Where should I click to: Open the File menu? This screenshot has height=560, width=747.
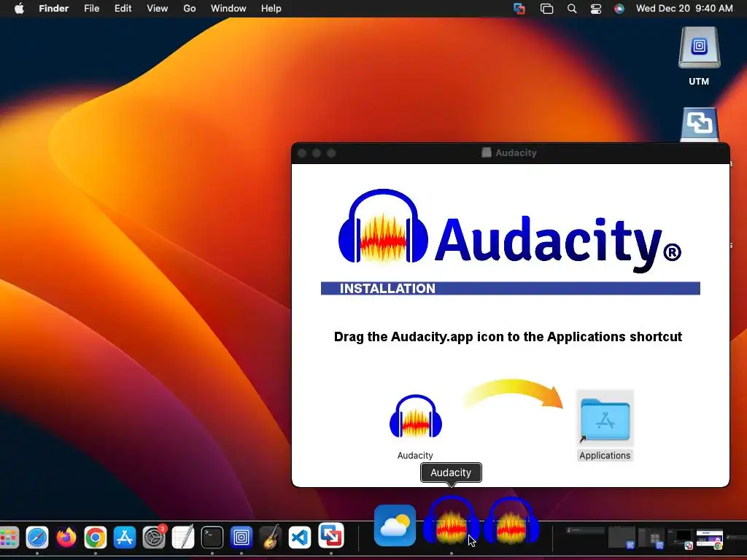(x=91, y=9)
